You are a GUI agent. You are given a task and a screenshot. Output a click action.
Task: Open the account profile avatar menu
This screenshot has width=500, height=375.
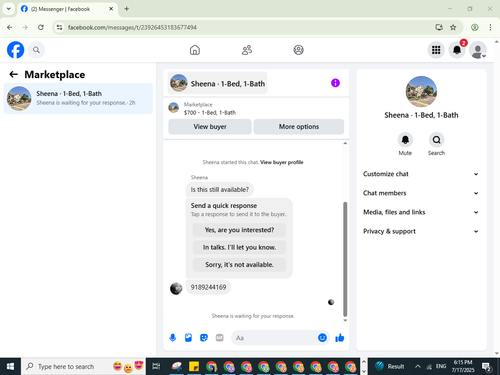(478, 50)
